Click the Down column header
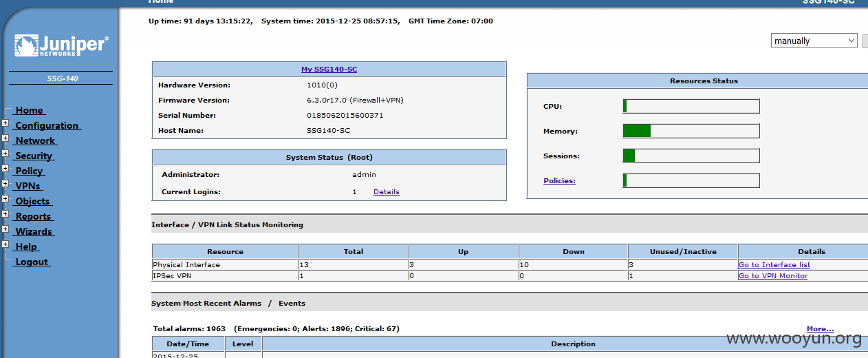This screenshot has width=868, height=358. click(x=574, y=251)
